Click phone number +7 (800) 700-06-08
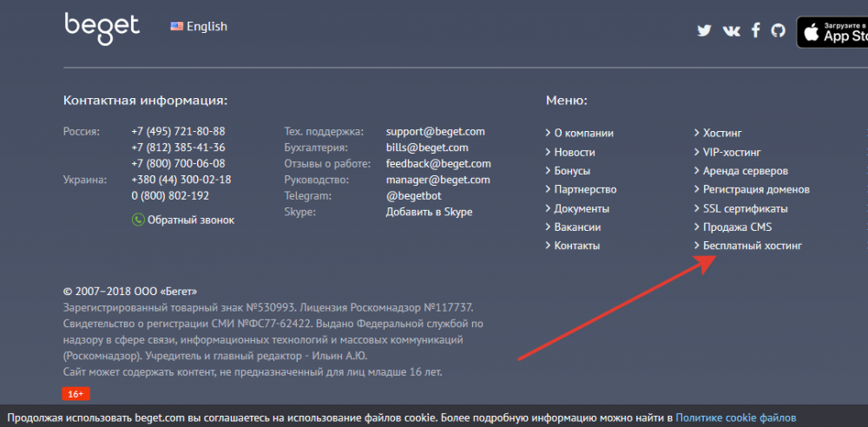This screenshot has width=868, height=427. 178,164
